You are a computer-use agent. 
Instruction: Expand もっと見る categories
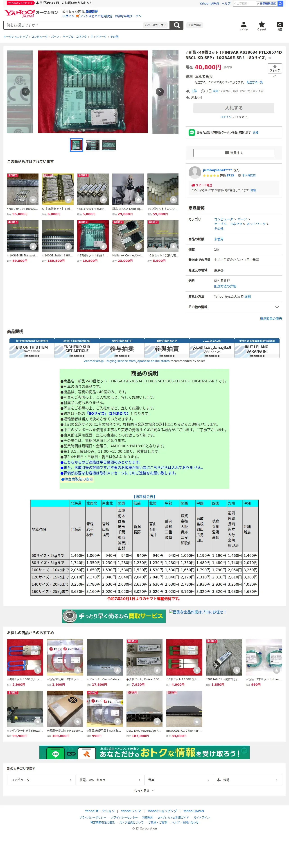point(144,790)
